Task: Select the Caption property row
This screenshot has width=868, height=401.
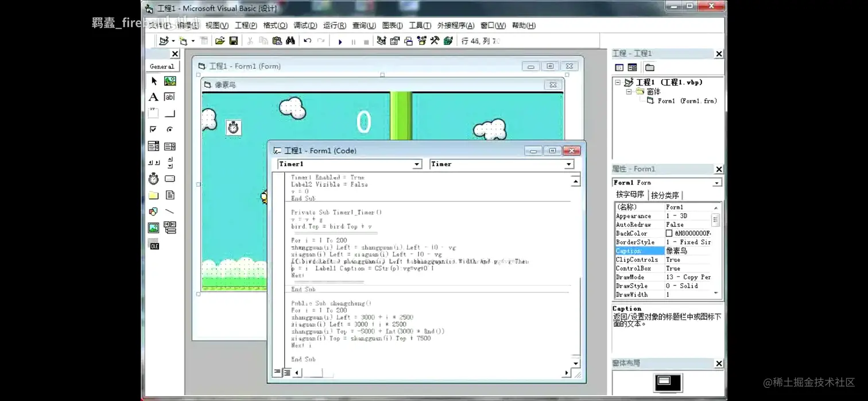Action: point(663,251)
